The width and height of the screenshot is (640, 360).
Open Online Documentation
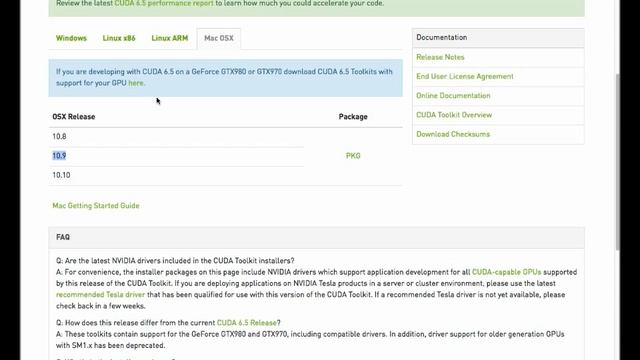tap(453, 96)
